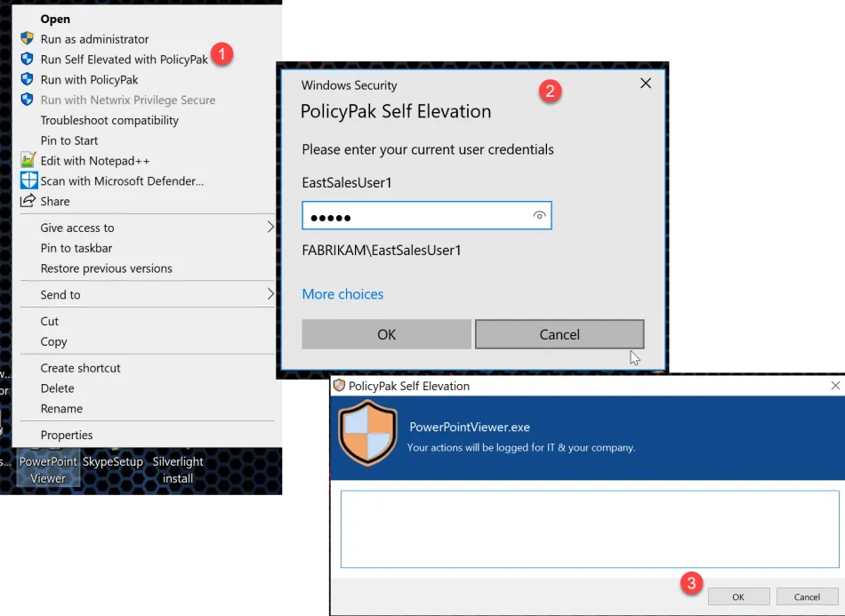The height and width of the screenshot is (616, 845).
Task: Click the large PolicyPak shield logo
Action: pyautogui.click(x=367, y=433)
